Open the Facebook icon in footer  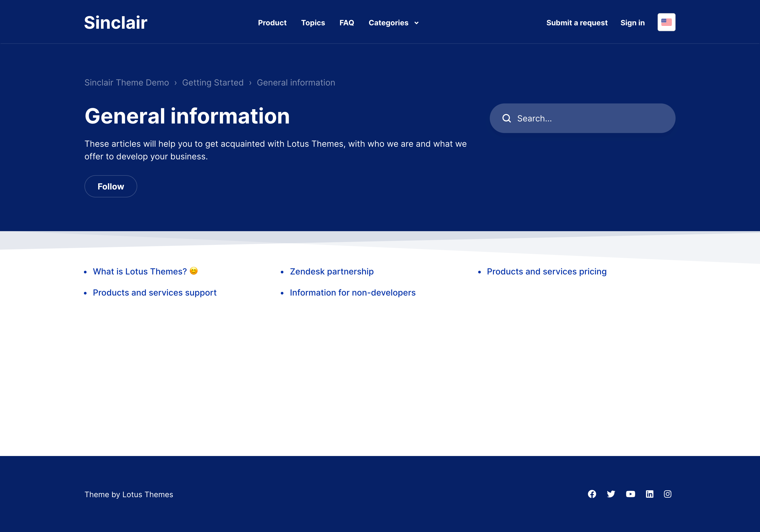coord(592,494)
